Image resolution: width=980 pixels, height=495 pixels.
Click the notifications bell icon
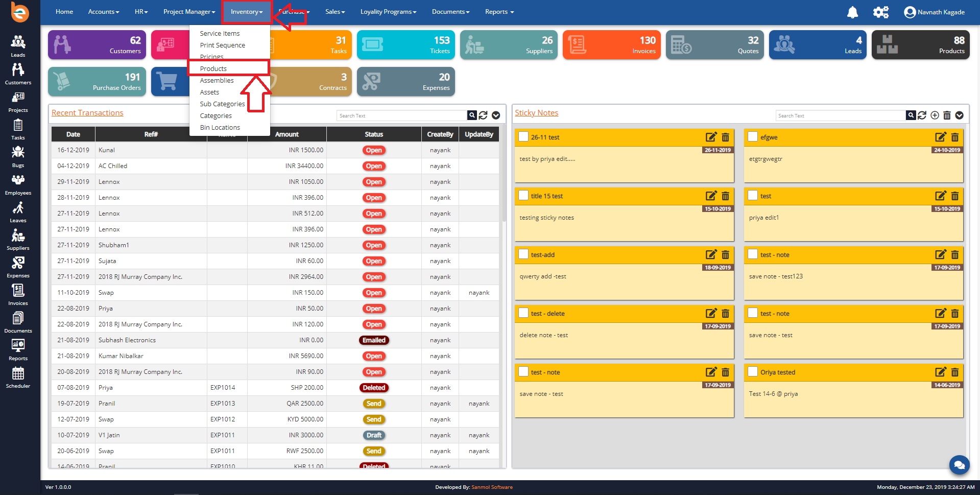pos(852,12)
